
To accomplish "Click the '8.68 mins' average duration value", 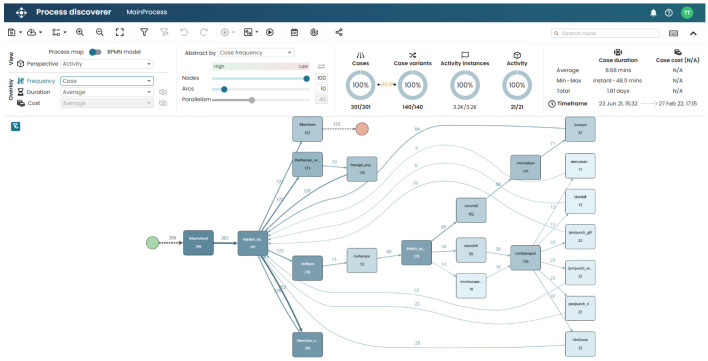I will (x=617, y=71).
